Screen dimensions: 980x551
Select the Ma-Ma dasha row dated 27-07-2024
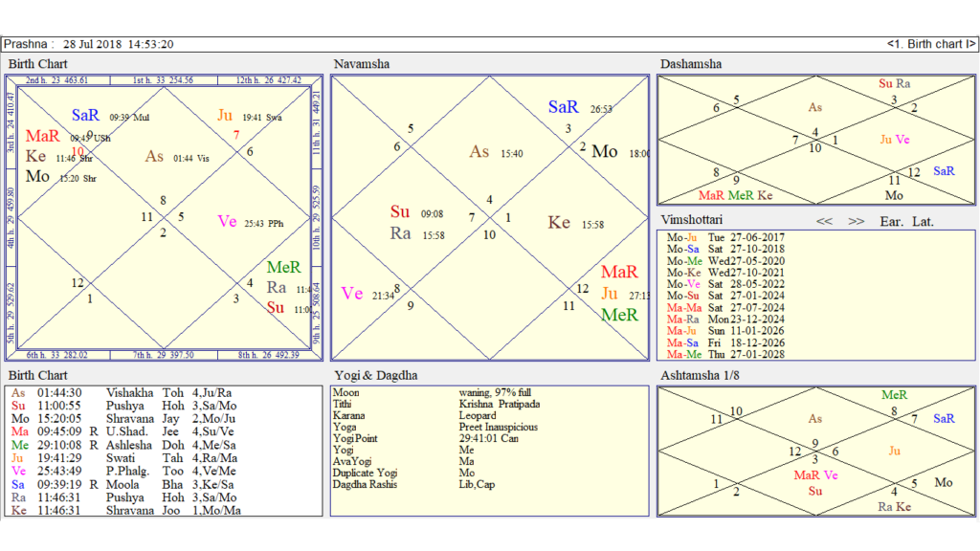pyautogui.click(x=725, y=307)
